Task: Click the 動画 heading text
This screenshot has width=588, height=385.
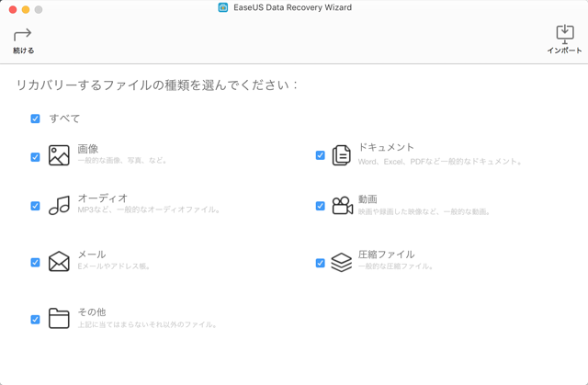Action: [367, 199]
